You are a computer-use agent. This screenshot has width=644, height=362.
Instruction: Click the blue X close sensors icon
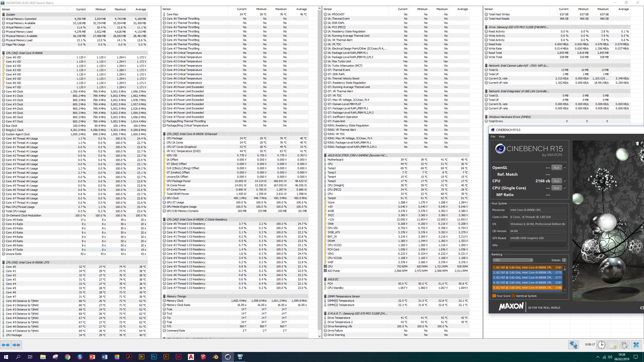[x=636, y=345]
